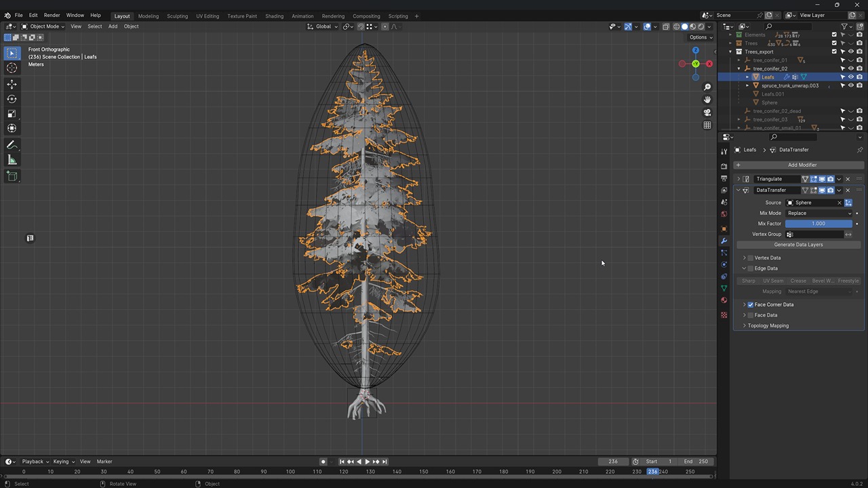Adjust the Mix Factor value slider

[x=818, y=223]
